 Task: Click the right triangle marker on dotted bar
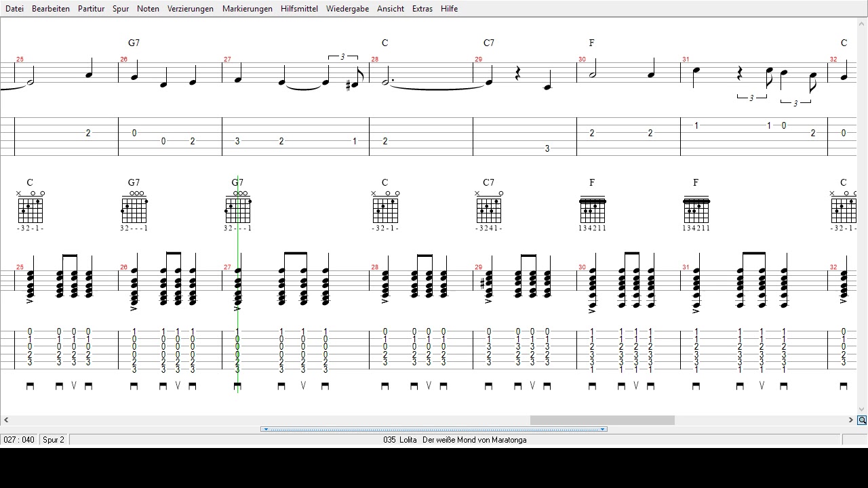602,429
